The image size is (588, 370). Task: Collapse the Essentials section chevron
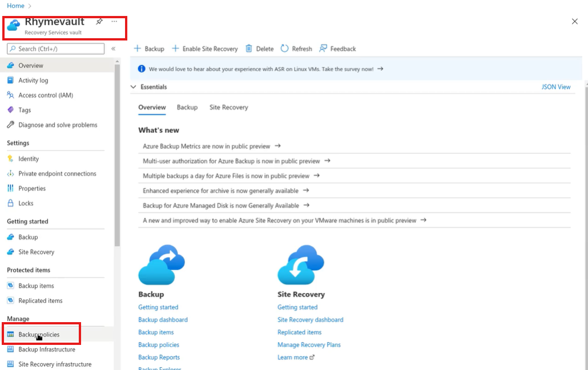click(x=133, y=87)
